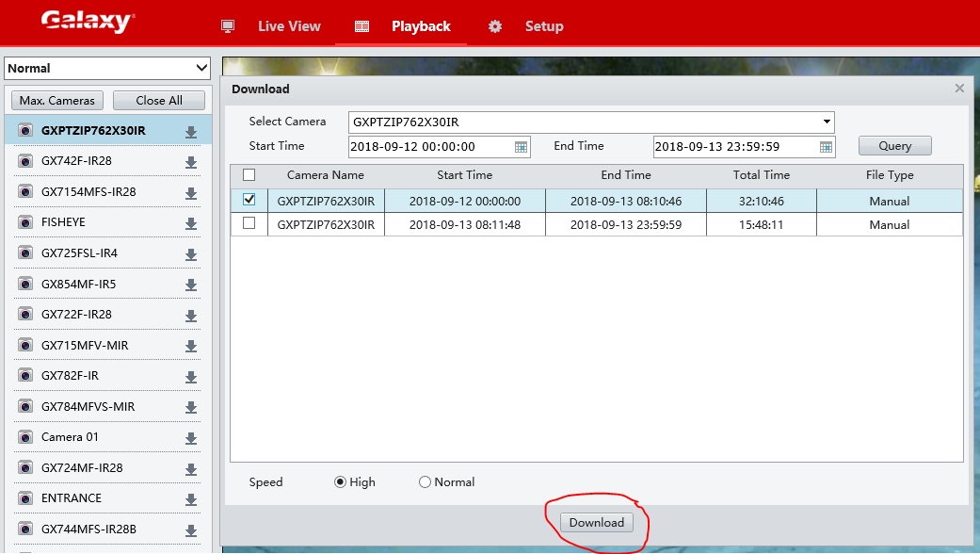Open the Select Camera dropdown

coord(591,122)
